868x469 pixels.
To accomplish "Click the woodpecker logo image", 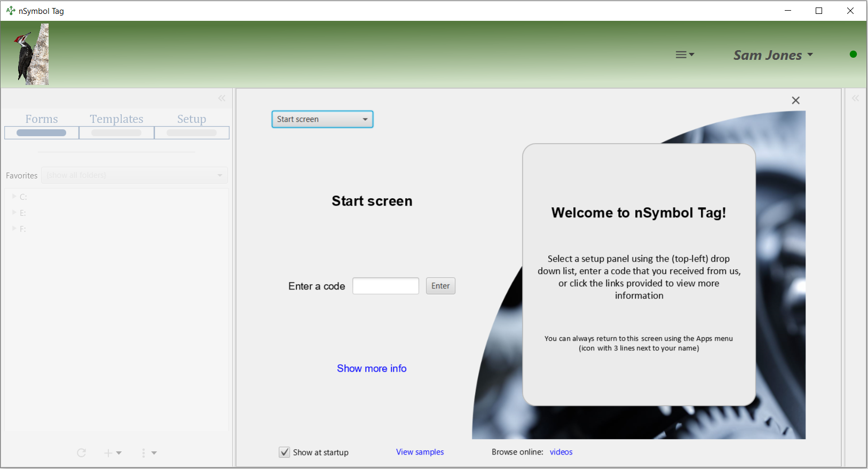I will pyautogui.click(x=32, y=54).
